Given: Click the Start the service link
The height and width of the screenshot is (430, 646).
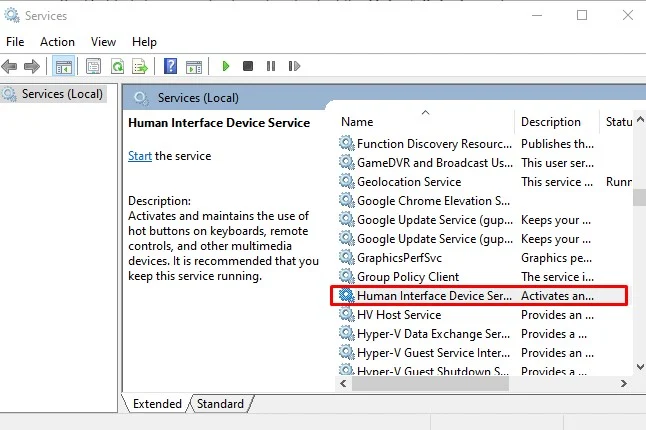Looking at the screenshot, I should tap(140, 156).
